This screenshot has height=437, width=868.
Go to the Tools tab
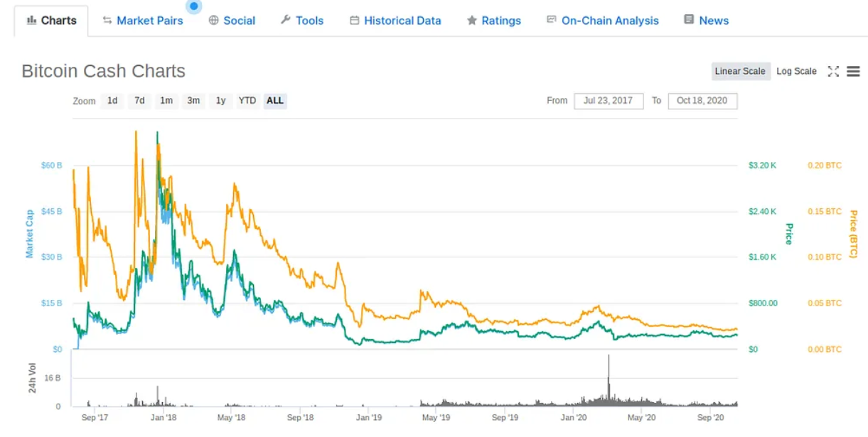tap(302, 21)
